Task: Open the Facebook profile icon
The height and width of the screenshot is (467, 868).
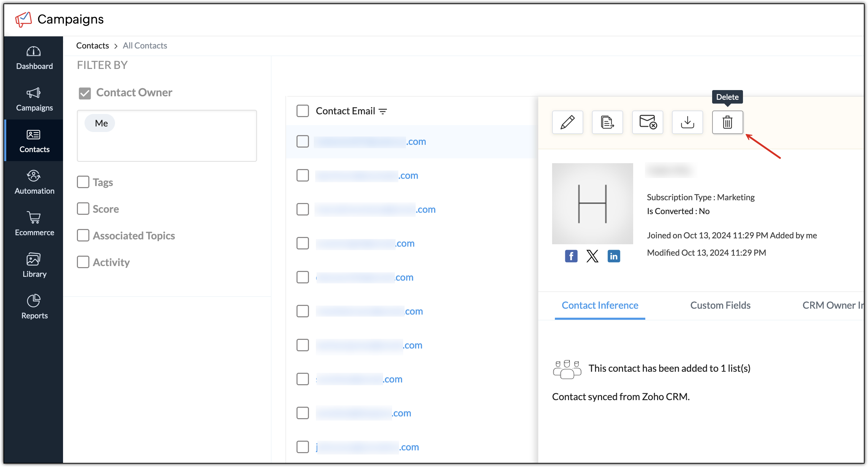Action: [571, 256]
